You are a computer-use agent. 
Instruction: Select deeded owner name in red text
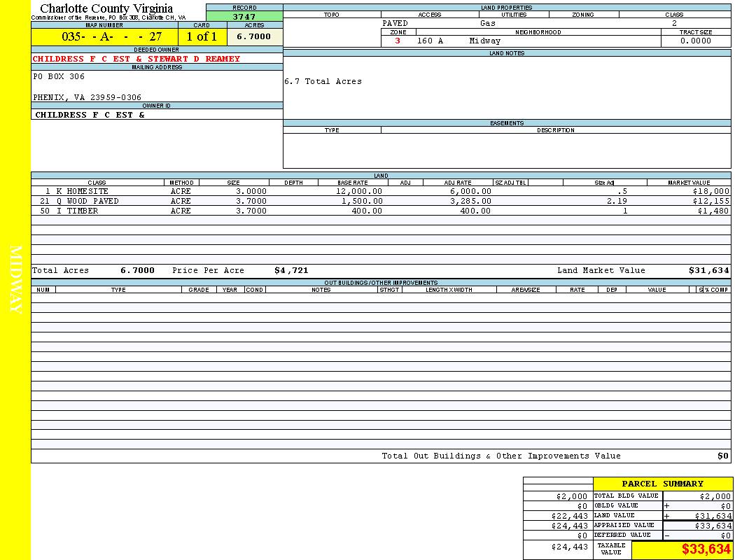[136, 59]
